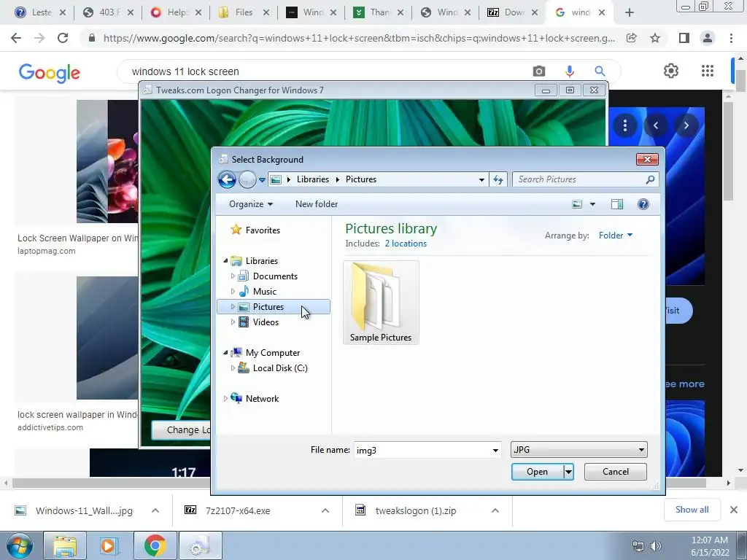
Task: Click Pictures in the address breadcrumb
Action: [360, 179]
